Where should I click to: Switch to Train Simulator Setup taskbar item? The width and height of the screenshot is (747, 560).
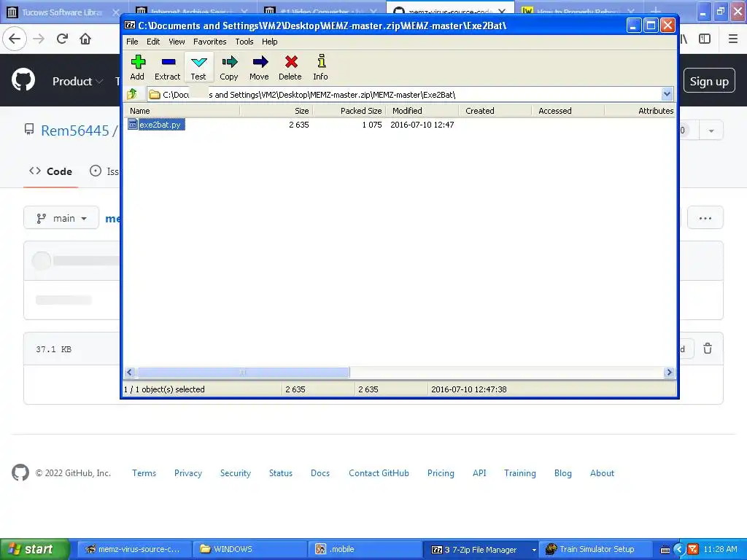coord(596,550)
